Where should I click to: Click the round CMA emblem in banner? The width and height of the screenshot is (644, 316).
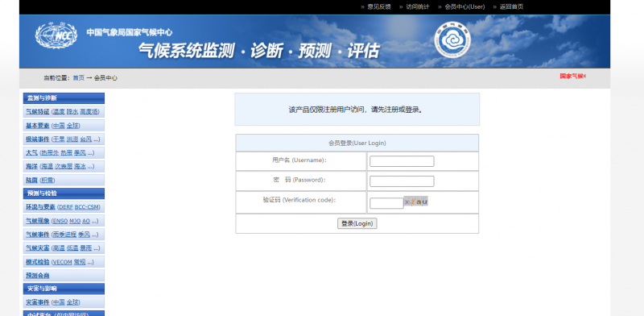click(452, 40)
